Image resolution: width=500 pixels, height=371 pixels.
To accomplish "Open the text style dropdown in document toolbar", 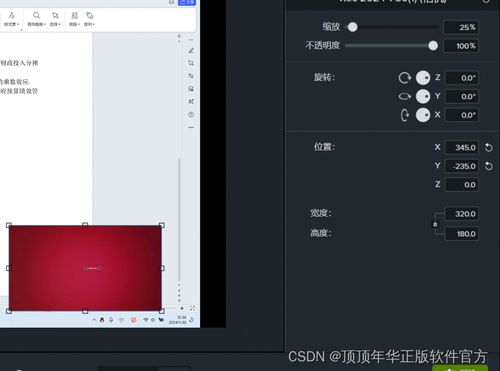I will click(12, 19).
